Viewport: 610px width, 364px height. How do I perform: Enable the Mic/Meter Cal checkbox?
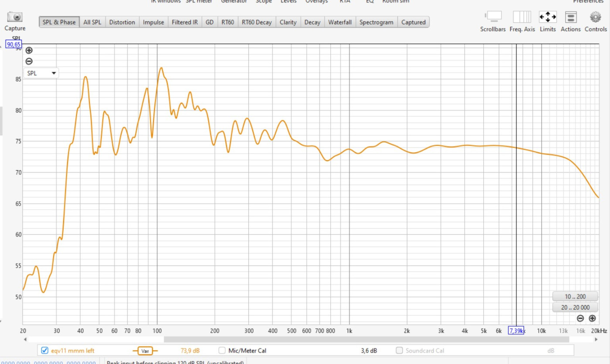(222, 351)
